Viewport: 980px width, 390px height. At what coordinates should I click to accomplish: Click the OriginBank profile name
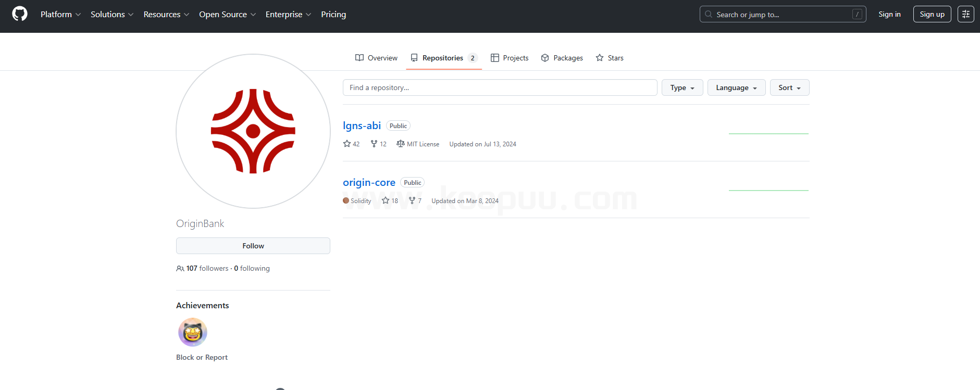click(x=200, y=223)
